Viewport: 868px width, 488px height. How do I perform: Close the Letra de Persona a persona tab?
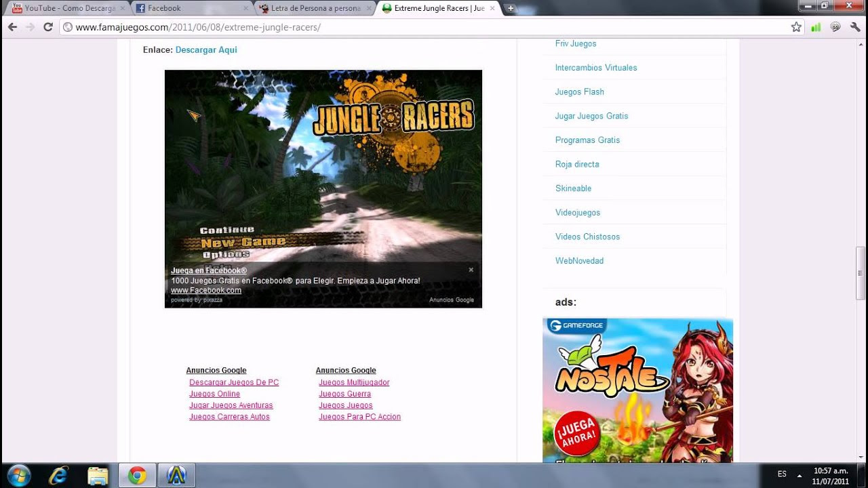(369, 8)
